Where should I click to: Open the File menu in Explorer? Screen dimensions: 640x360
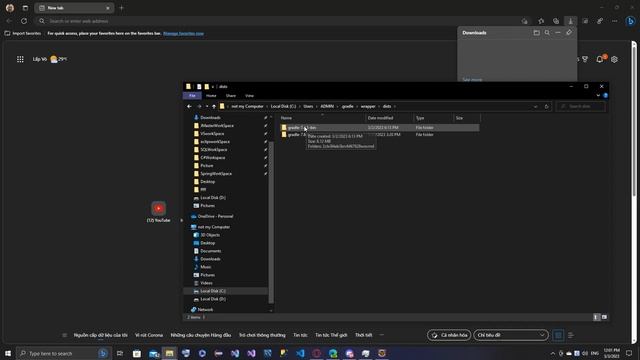[x=192, y=96]
